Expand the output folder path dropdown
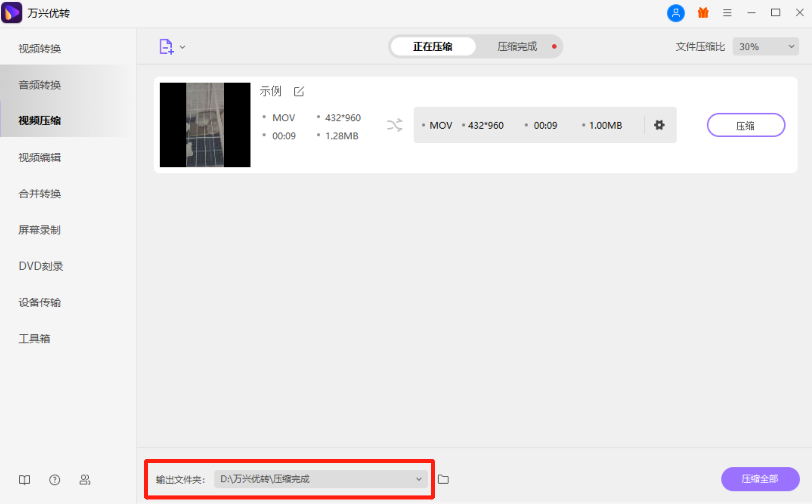 click(419, 479)
